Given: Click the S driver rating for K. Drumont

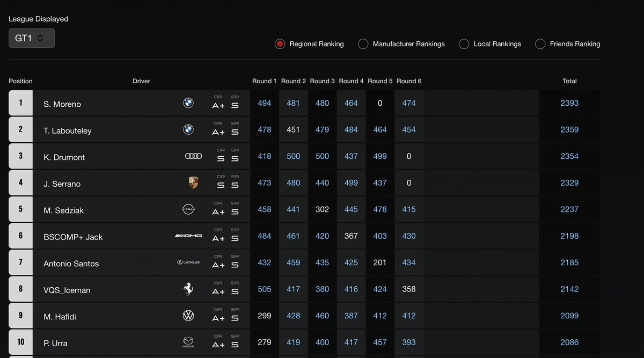Looking at the screenshot, I should [221, 159].
